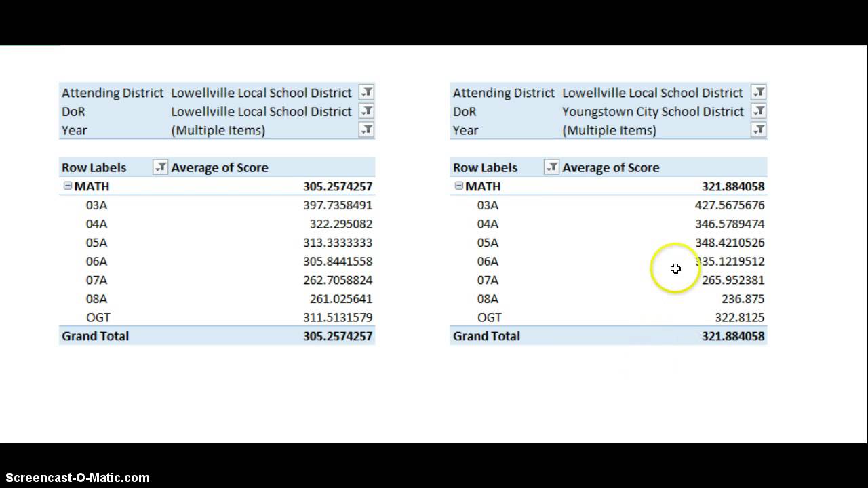Click 08A row label in right table

pos(488,298)
